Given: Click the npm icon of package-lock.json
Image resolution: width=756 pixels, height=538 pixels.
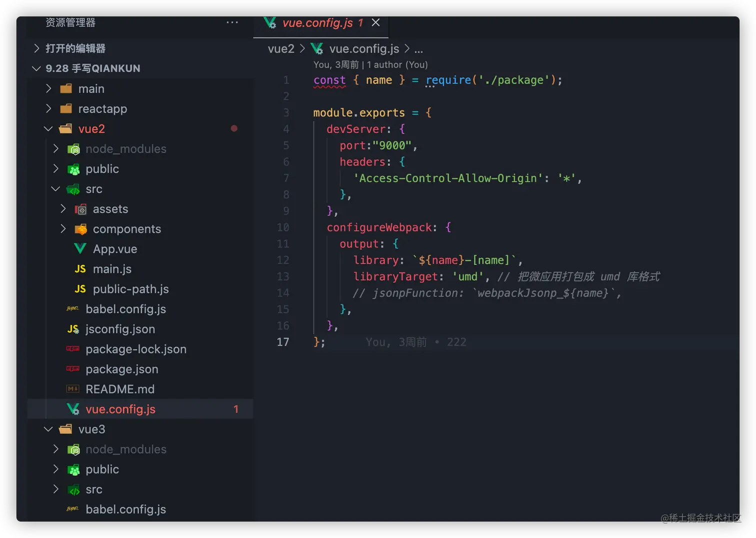Looking at the screenshot, I should point(73,349).
